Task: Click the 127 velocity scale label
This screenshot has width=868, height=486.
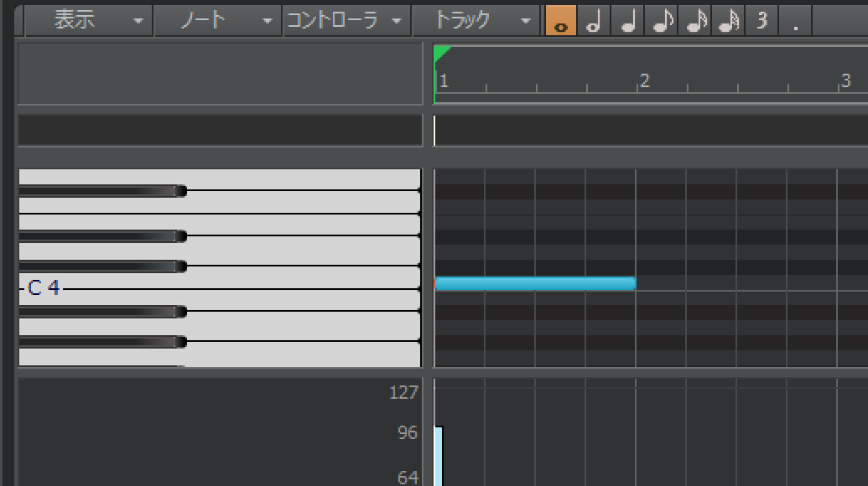Action: point(405,392)
